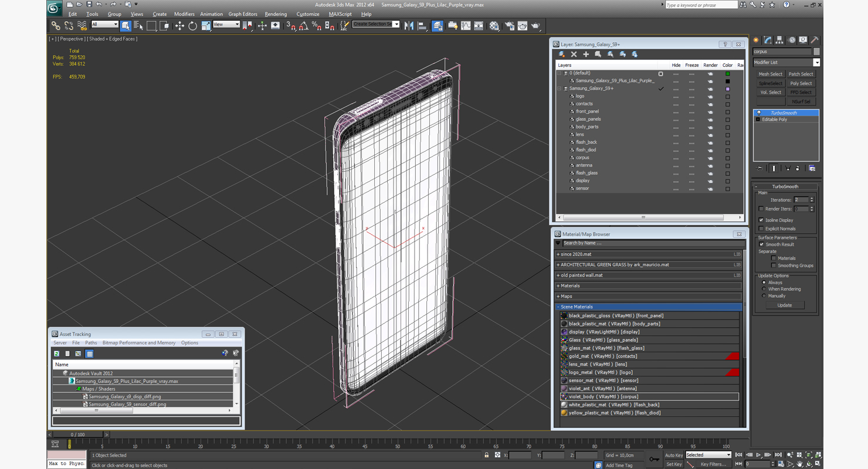Open Select by Name list

tap(138, 26)
